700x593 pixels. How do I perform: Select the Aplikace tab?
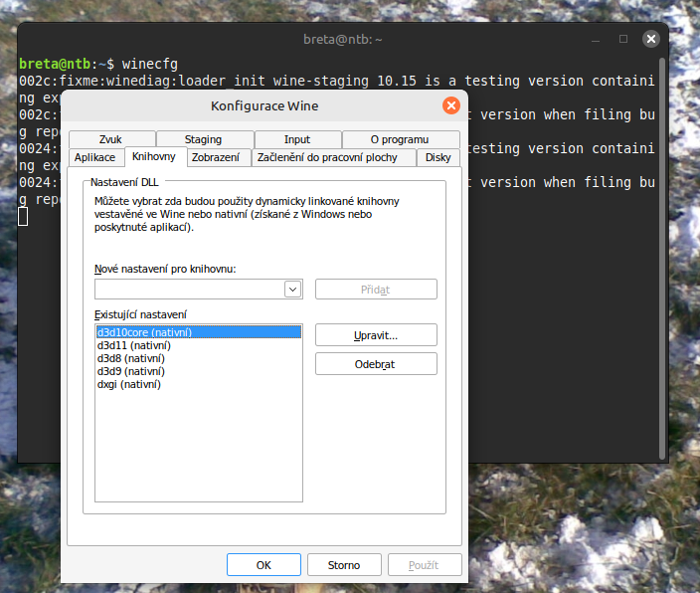coord(95,157)
